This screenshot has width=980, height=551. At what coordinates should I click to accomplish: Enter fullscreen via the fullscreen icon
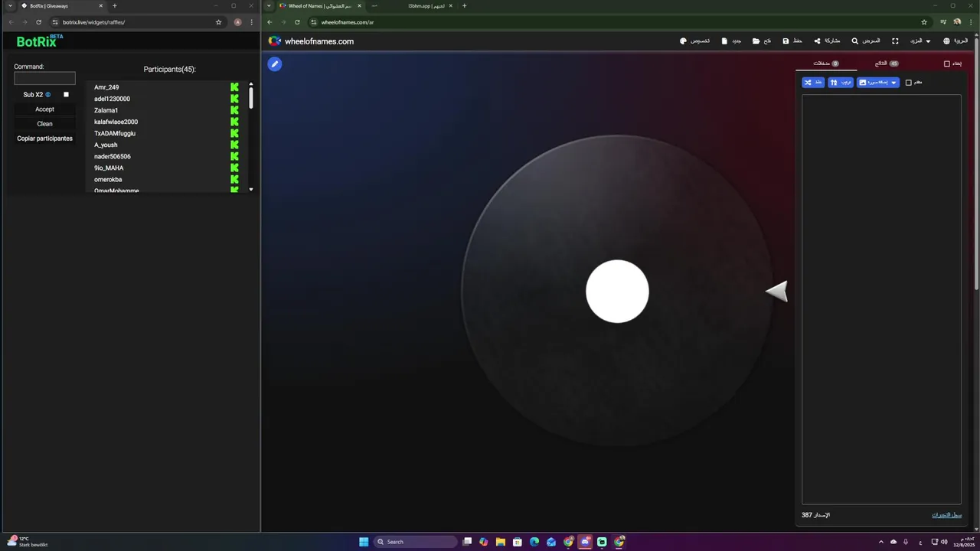[x=895, y=41]
